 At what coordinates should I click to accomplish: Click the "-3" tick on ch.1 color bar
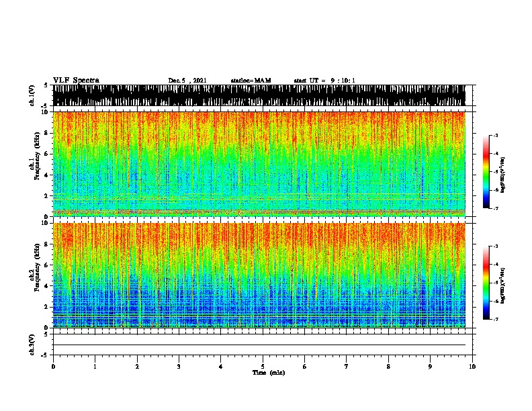[x=495, y=135]
